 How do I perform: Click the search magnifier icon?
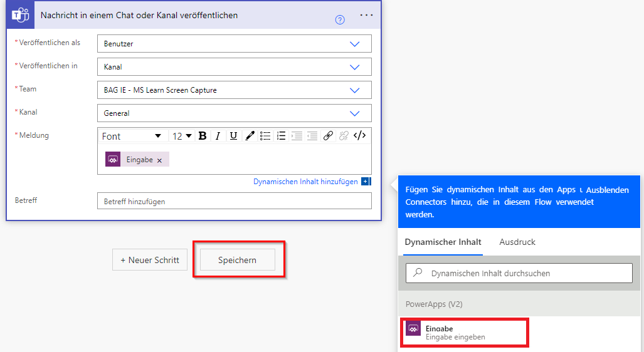pyautogui.click(x=418, y=272)
